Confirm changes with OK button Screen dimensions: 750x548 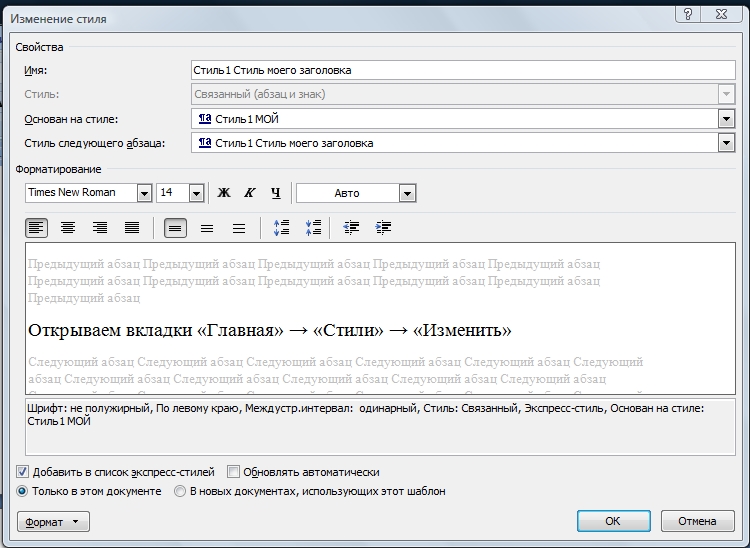pos(613,521)
